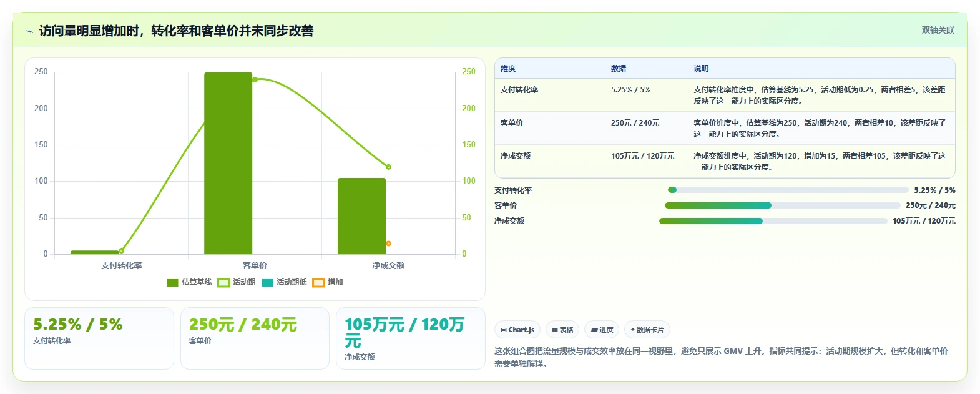Click the 支付转化率 x-axis label
The width and height of the screenshot is (980, 394).
pos(122,265)
